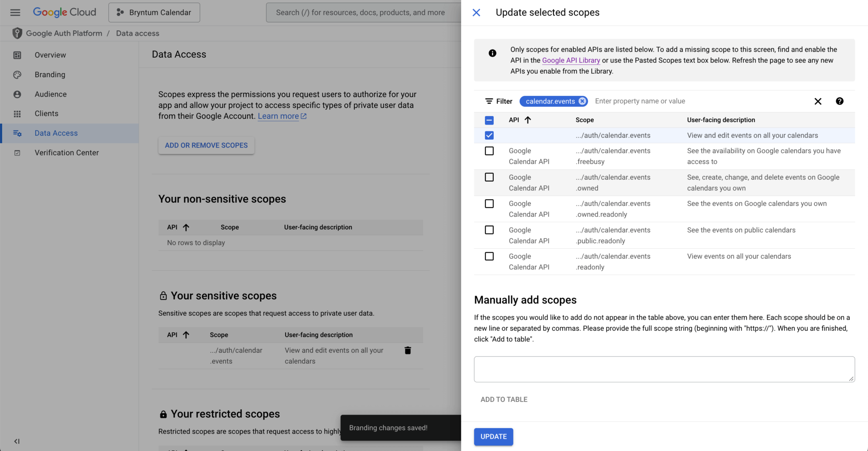Click the Google Auth Platform shield icon
868x451 pixels.
(17, 33)
